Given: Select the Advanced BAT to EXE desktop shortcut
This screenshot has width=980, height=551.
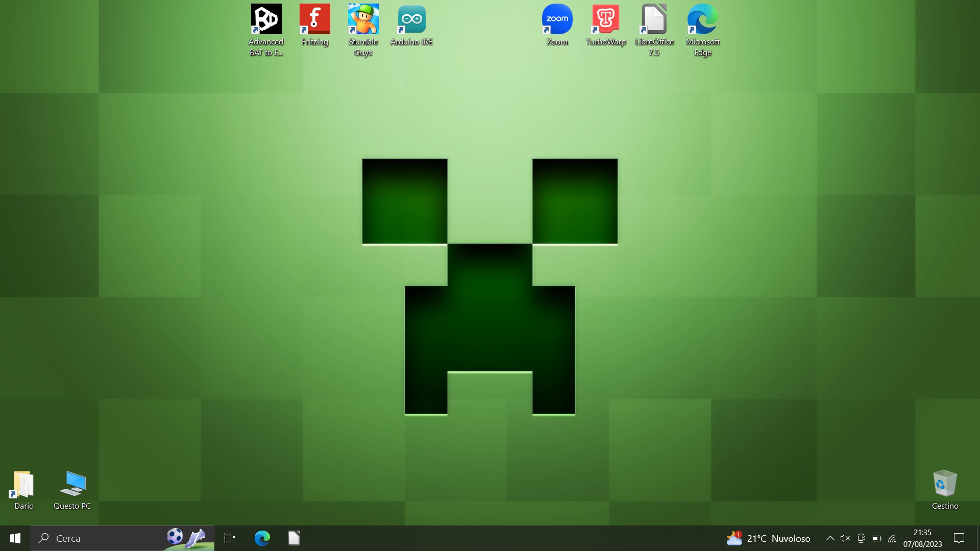Looking at the screenshot, I should [x=266, y=20].
